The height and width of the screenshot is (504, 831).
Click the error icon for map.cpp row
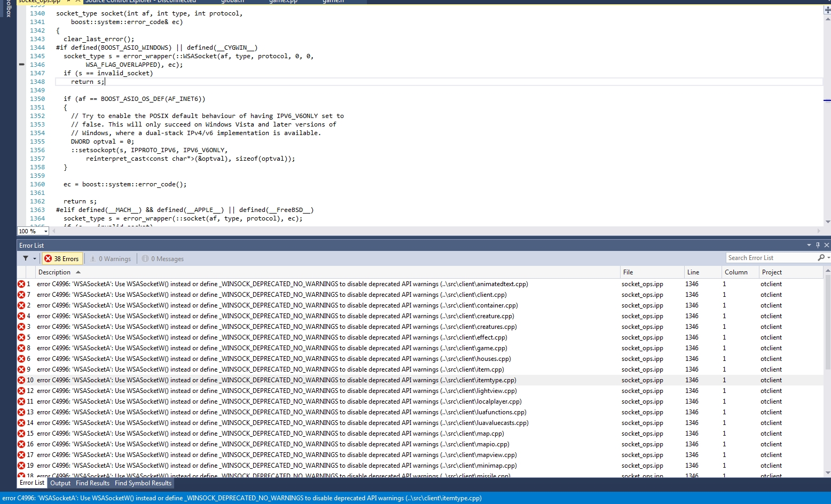click(x=21, y=434)
